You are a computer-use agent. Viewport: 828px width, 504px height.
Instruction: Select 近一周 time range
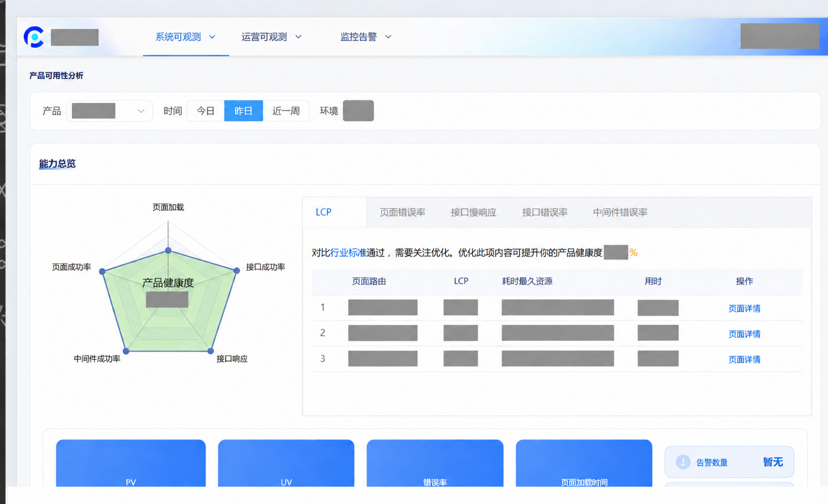pyautogui.click(x=286, y=111)
